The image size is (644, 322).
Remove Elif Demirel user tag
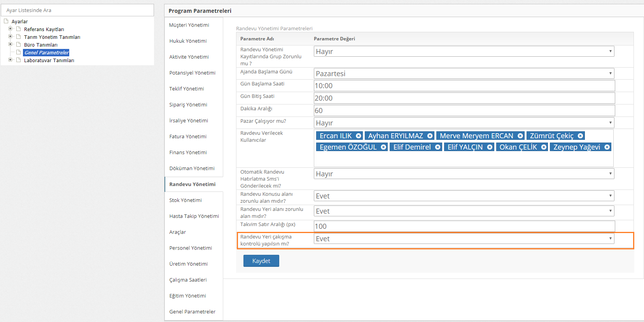click(x=437, y=147)
